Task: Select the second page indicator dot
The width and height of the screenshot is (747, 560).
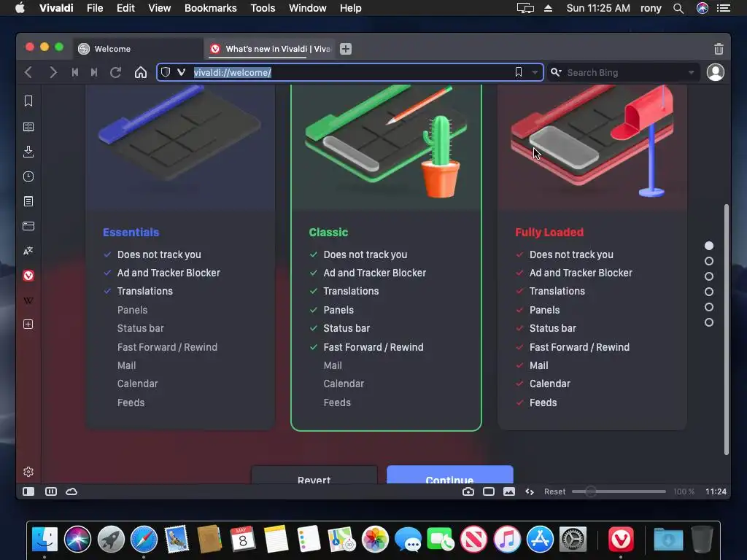Action: click(x=709, y=261)
